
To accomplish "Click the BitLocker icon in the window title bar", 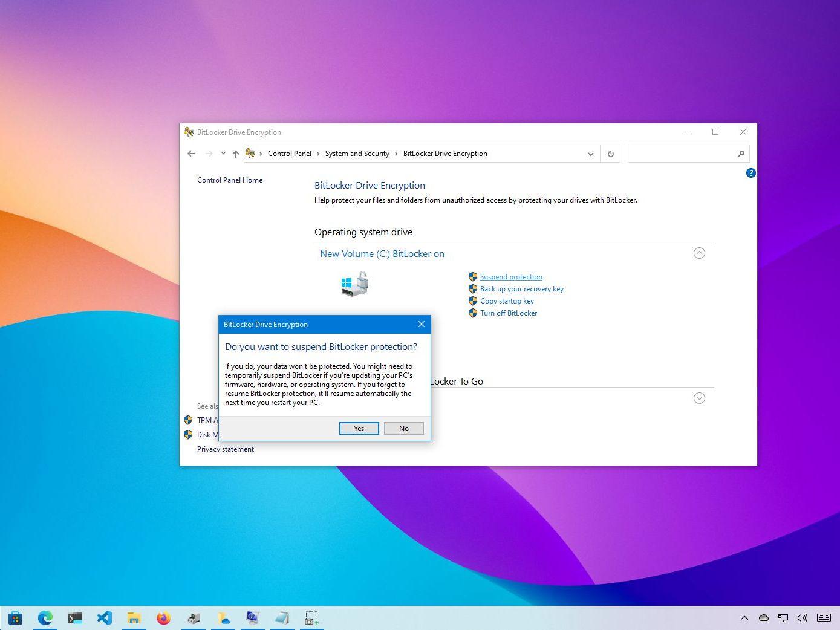I will [x=189, y=132].
